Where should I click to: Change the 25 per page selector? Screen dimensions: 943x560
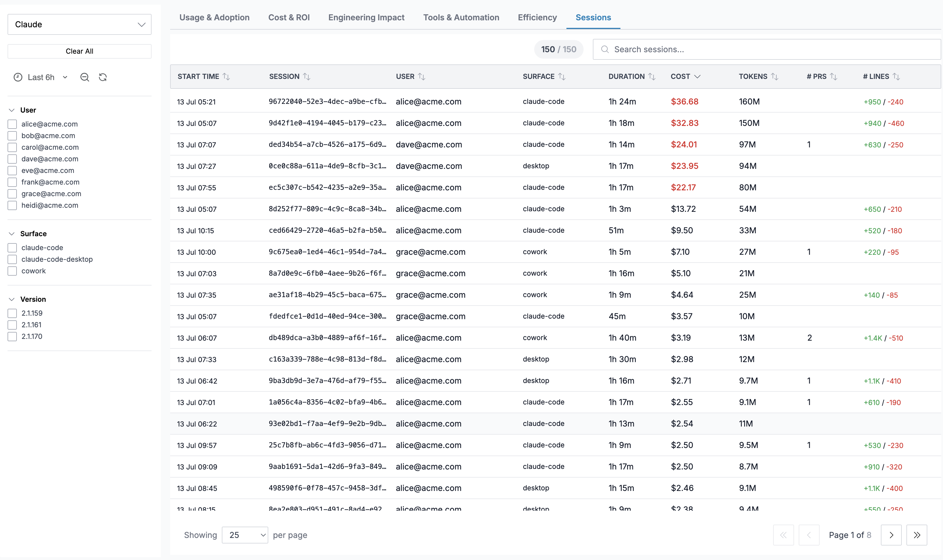click(245, 535)
